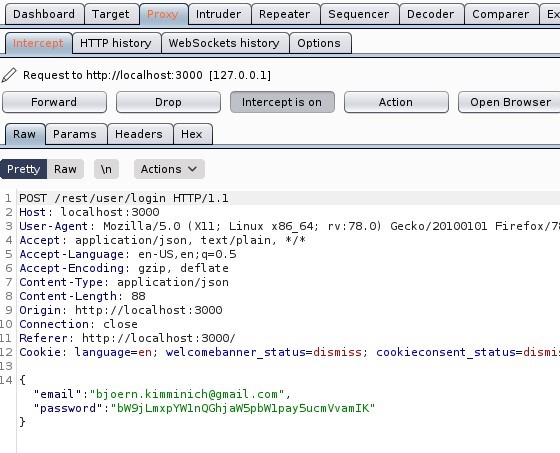The height and width of the screenshot is (453, 560).
Task: Switch message view to Raw toggle
Action: click(65, 169)
